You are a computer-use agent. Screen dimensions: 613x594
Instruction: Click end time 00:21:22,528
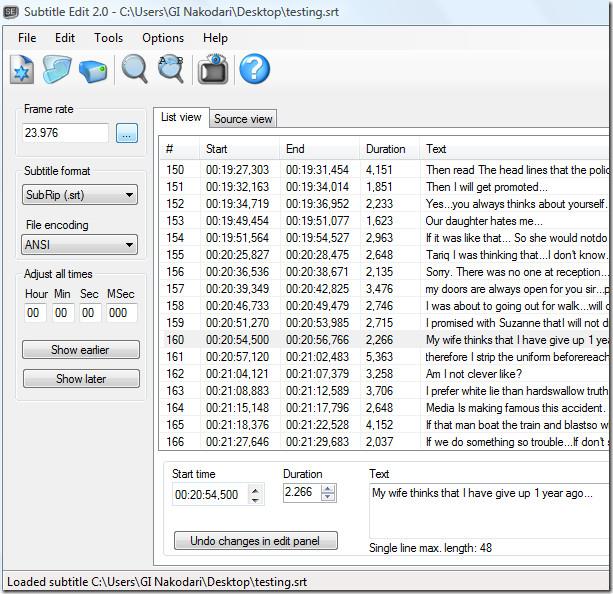point(317,425)
